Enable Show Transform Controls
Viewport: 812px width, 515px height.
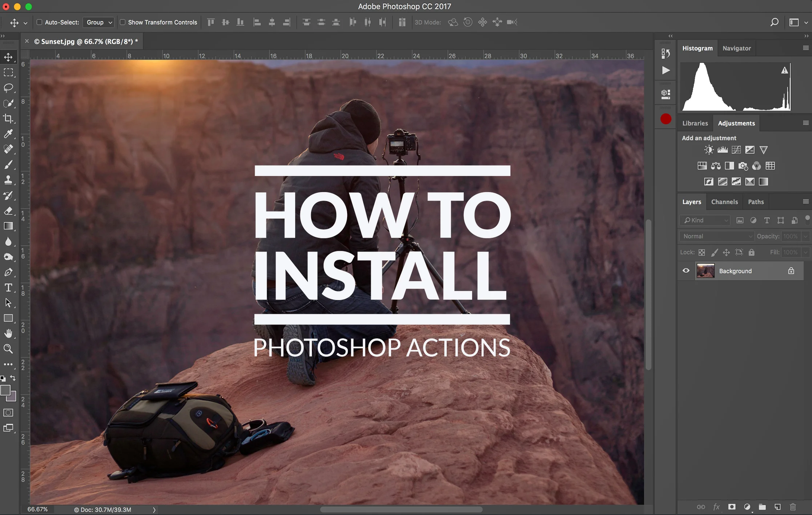click(122, 22)
